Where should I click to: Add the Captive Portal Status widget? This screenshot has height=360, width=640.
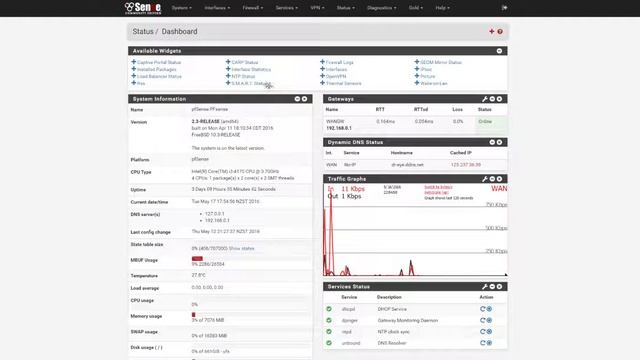coord(156,62)
